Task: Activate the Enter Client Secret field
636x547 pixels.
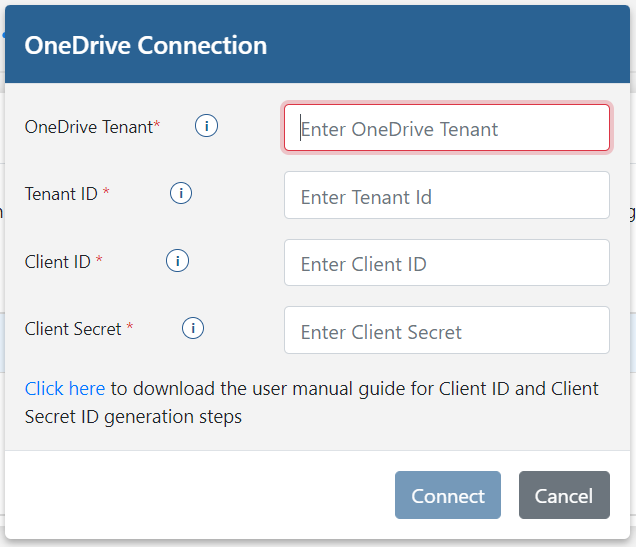Action: [447, 330]
